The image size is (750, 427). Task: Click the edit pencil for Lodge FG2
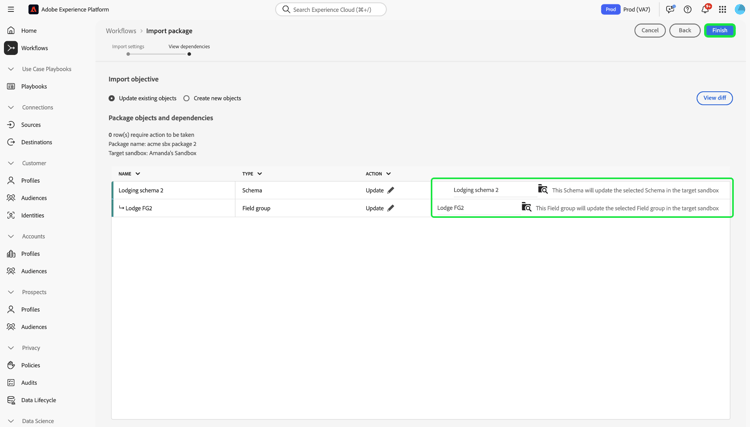tap(391, 208)
